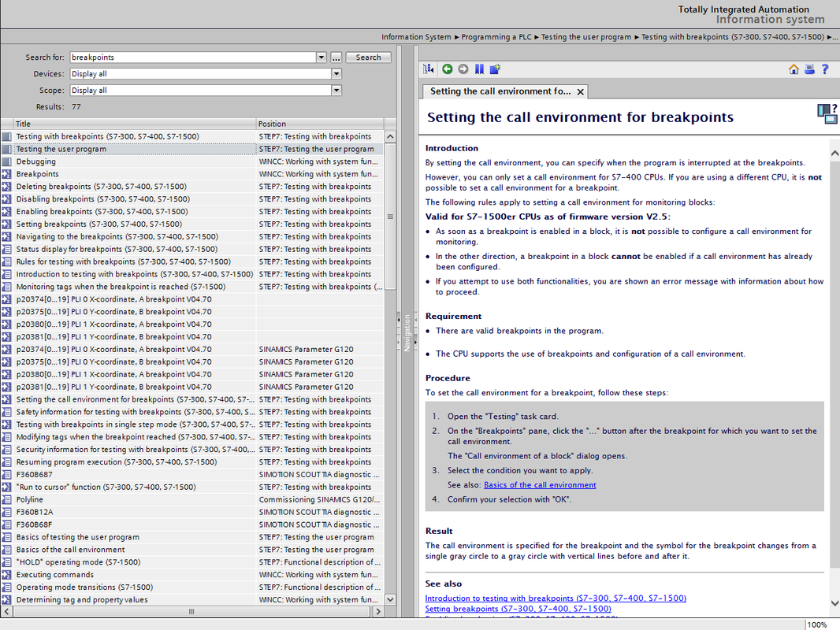Click the icon beside the Breakpoints result

(6, 174)
